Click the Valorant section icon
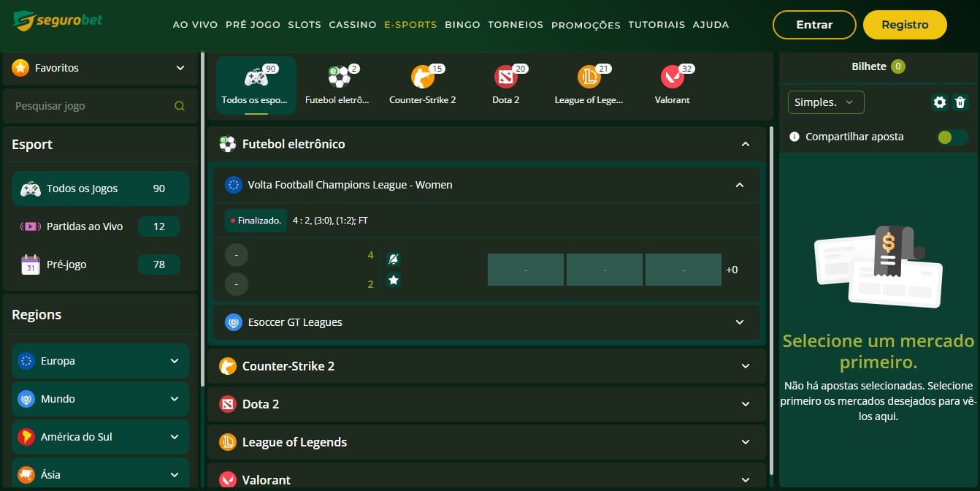Viewport: 980px width, 491px height. [228, 480]
